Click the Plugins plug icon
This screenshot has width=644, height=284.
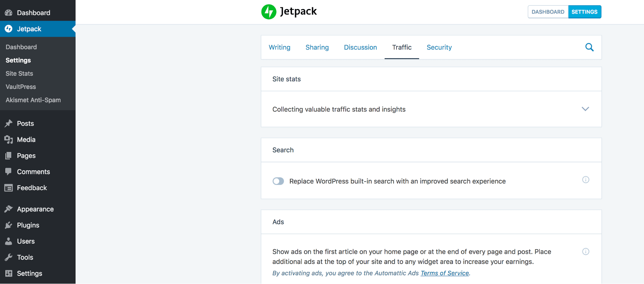9,225
